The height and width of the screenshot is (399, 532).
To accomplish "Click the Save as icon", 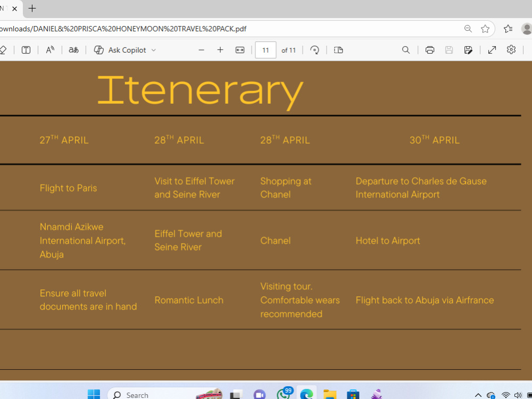I will tap(468, 50).
